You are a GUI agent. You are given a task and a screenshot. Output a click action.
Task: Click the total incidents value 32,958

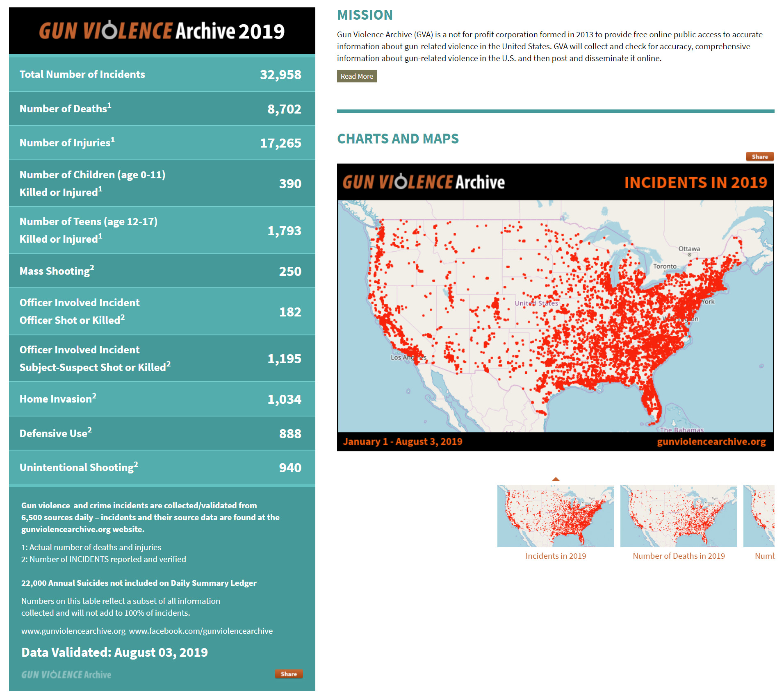pos(280,75)
